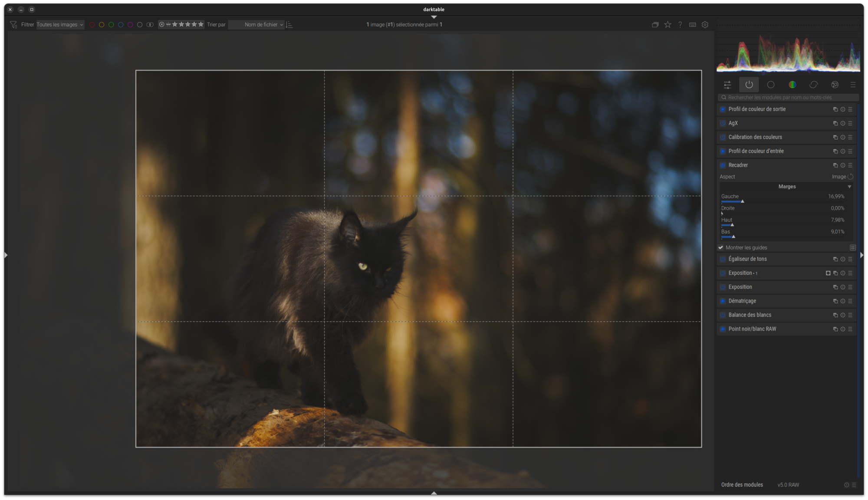This screenshot has width=868, height=500.
Task: Create new instance of Recadrer module
Action: point(835,165)
